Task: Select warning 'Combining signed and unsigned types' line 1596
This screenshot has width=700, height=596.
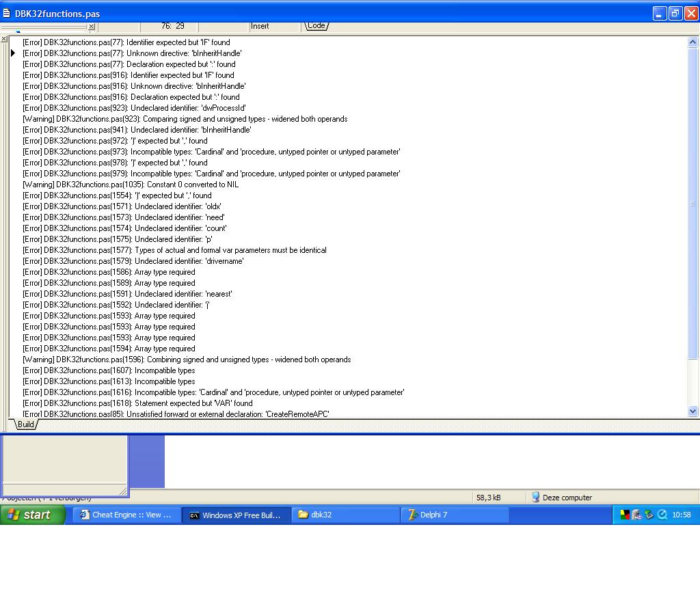Action: tap(187, 360)
